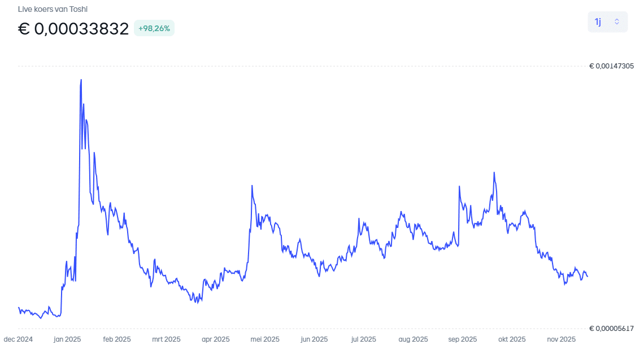Select the jan 2025 axis label

(x=67, y=339)
